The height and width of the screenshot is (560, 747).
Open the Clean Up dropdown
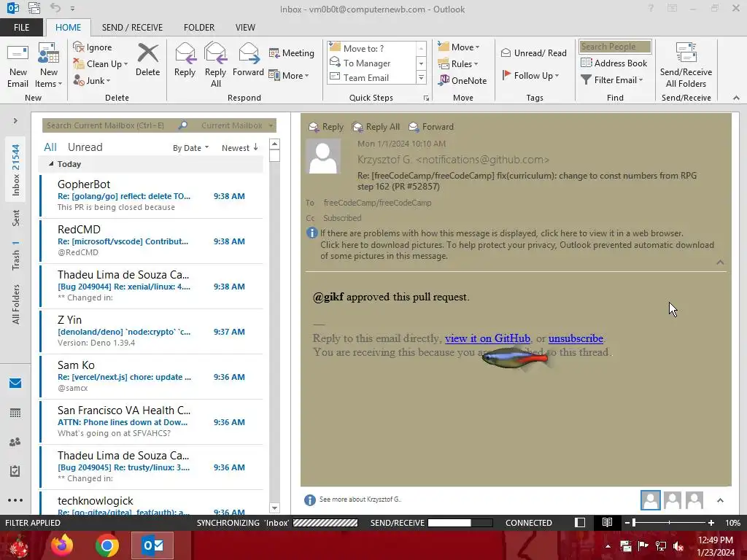click(x=101, y=64)
